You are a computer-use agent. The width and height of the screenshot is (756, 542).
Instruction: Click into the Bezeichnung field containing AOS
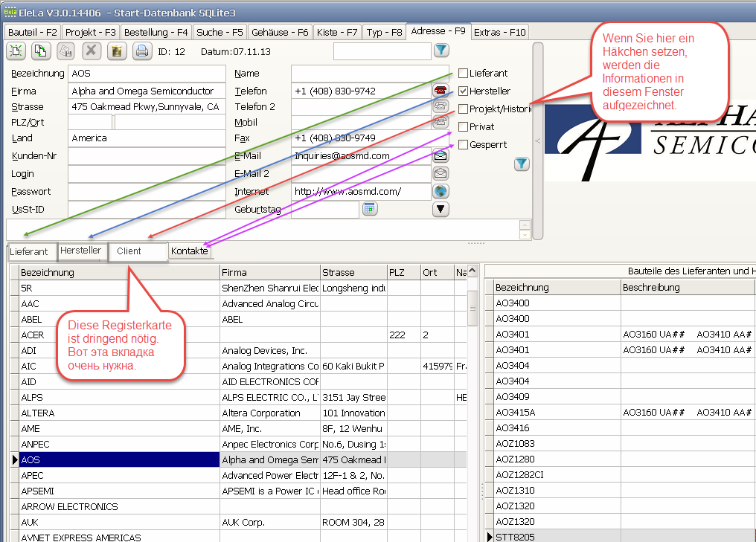pyautogui.click(x=147, y=73)
